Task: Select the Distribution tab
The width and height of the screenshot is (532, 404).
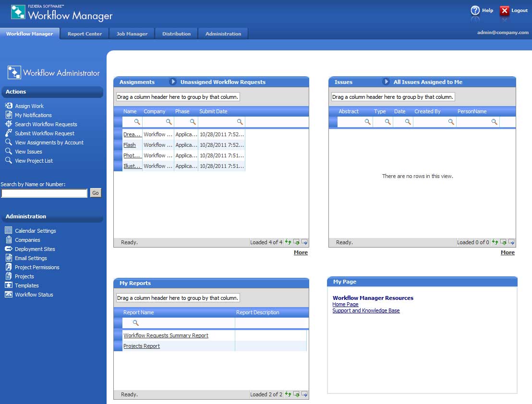Action: pyautogui.click(x=176, y=34)
